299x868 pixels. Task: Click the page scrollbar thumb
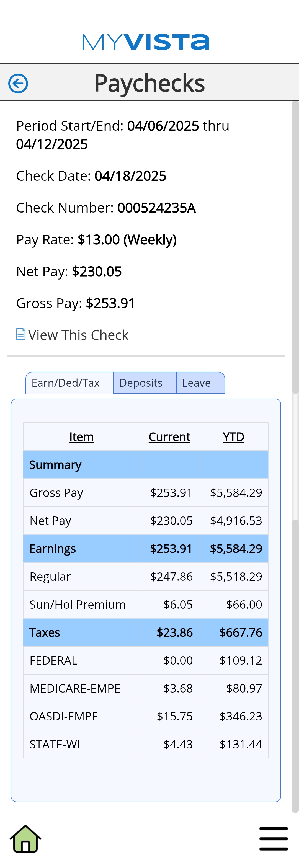tap(295, 248)
